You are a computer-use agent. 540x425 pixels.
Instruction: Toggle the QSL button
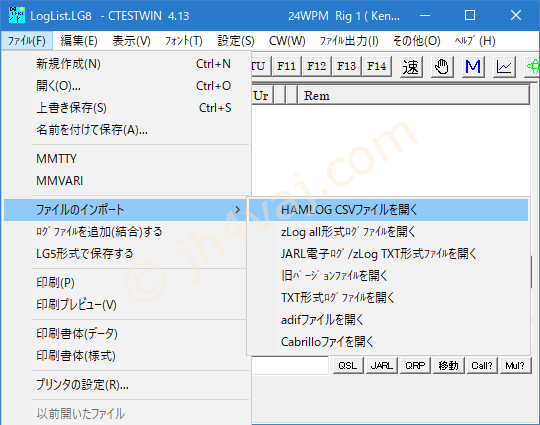point(348,365)
